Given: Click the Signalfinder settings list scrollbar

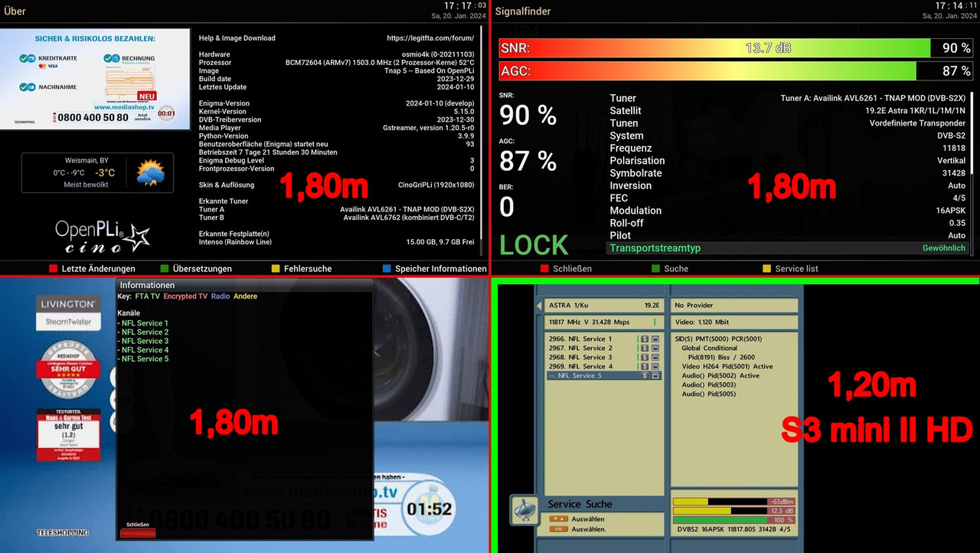Looking at the screenshot, I should pyautogui.click(x=972, y=173).
